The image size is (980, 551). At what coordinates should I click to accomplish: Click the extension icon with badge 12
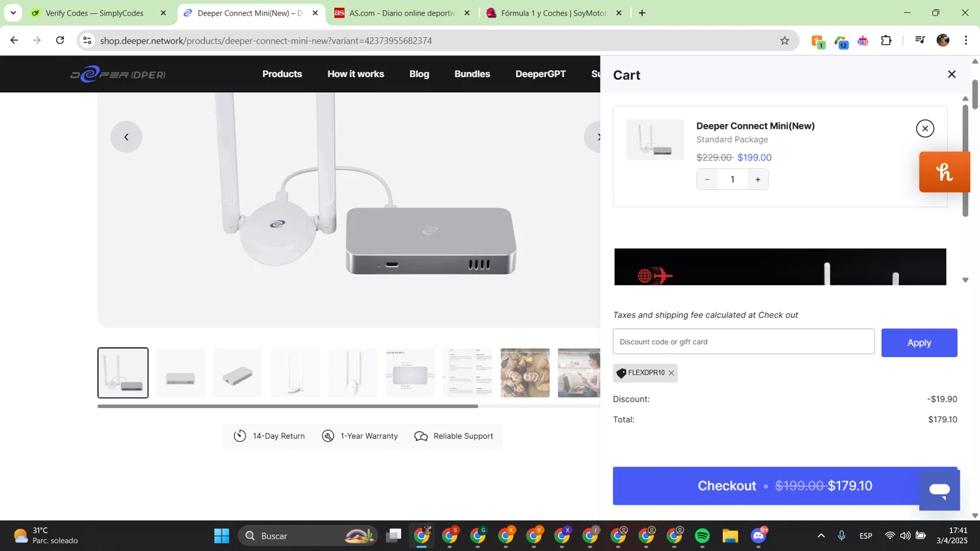[x=841, y=42]
